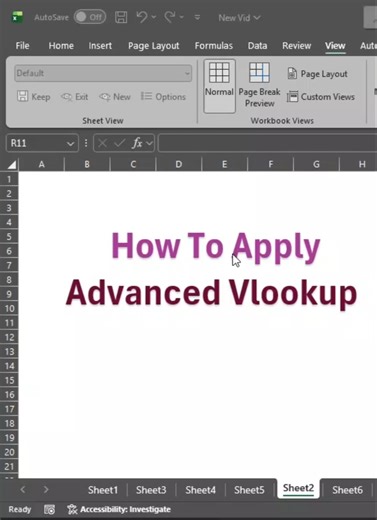
Task: Switch to Sheet4 tab
Action: [x=200, y=490]
